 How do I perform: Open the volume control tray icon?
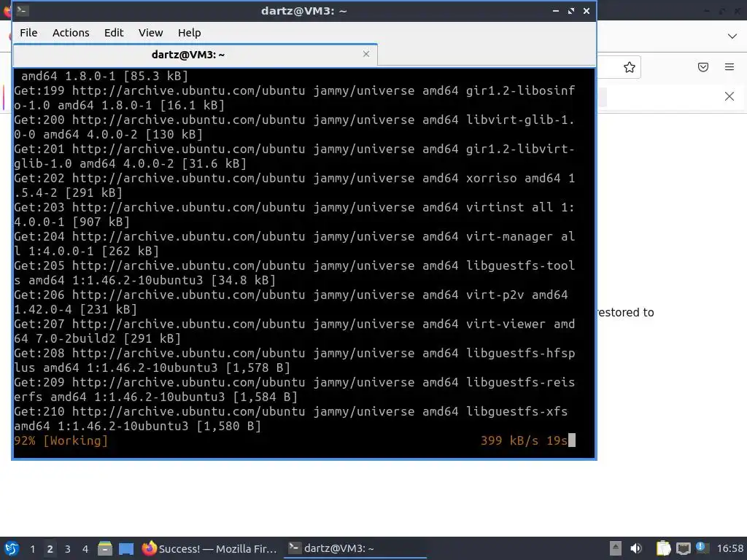point(636,548)
